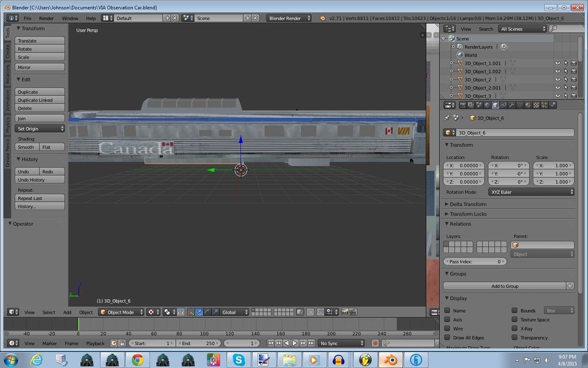Image resolution: width=588 pixels, height=368 pixels.
Task: Enable the Name display checkbox
Action: (447, 310)
